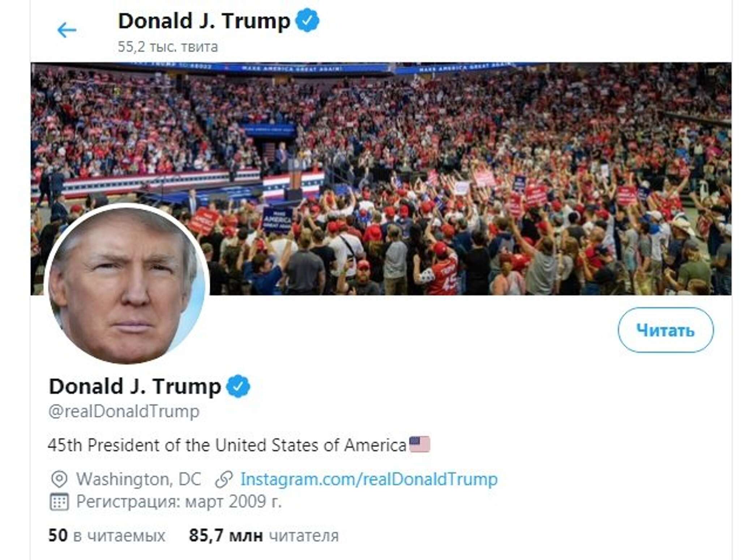Click the Washington, DC location text
749x560 pixels.
pyautogui.click(x=138, y=479)
